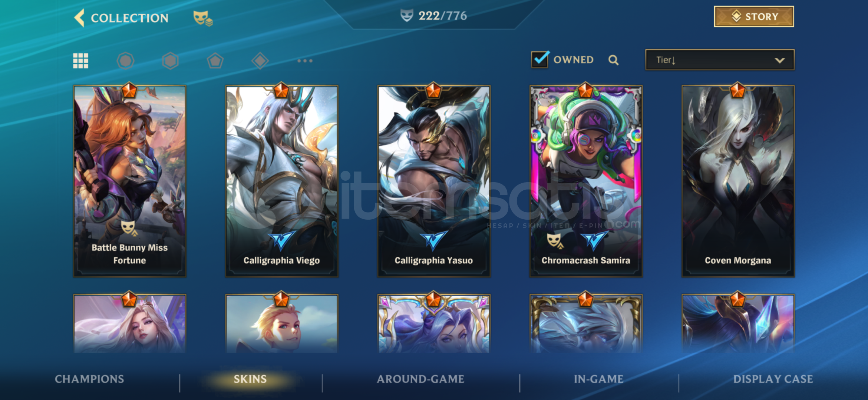Click the Story button

point(754,16)
